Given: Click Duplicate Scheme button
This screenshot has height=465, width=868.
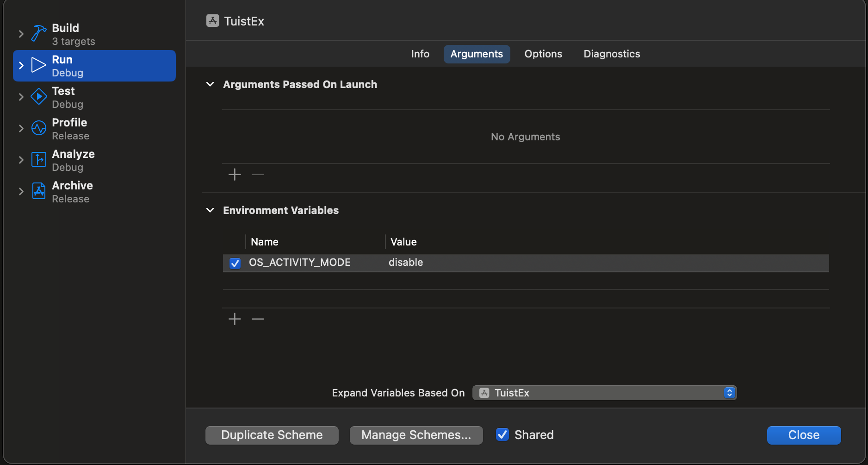Looking at the screenshot, I should click(x=272, y=435).
